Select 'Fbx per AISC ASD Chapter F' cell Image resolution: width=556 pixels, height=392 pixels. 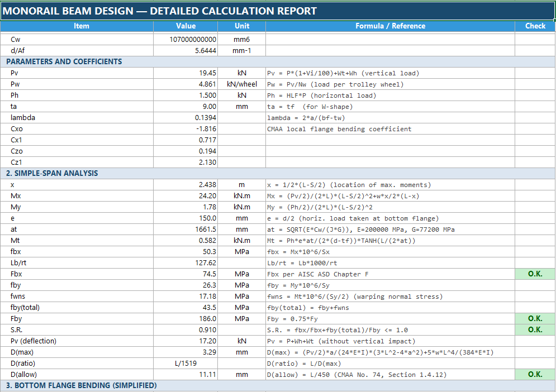(390, 274)
